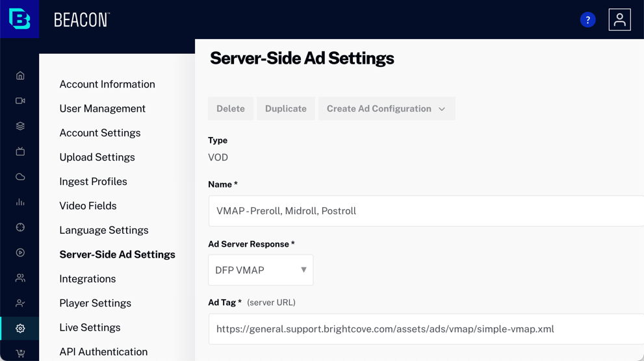Go to Account Settings
The height and width of the screenshot is (361, 644).
click(100, 133)
